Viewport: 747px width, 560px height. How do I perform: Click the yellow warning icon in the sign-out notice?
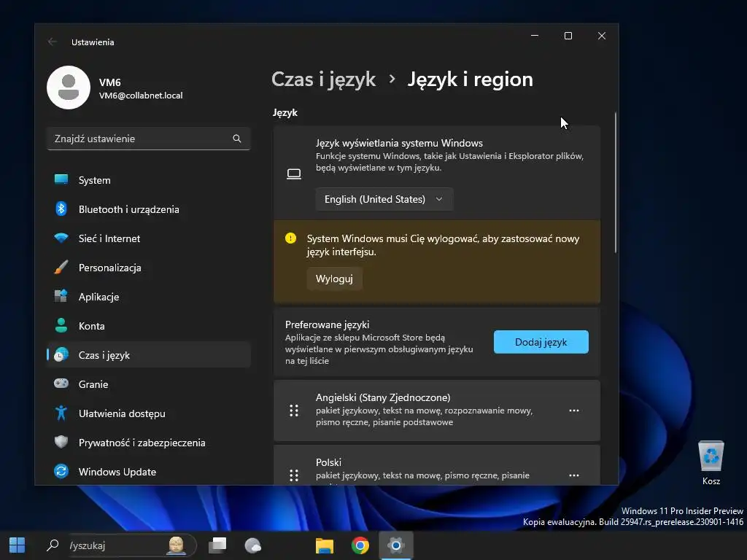[290, 238]
